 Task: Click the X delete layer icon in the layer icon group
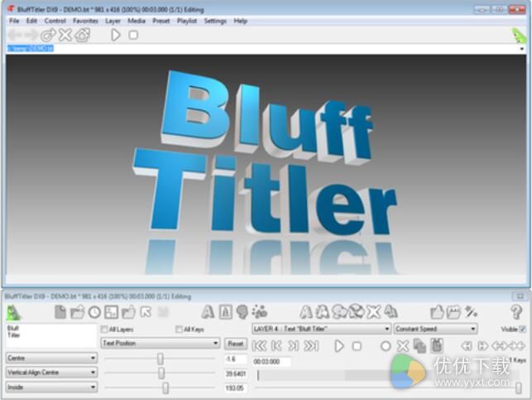(373, 311)
